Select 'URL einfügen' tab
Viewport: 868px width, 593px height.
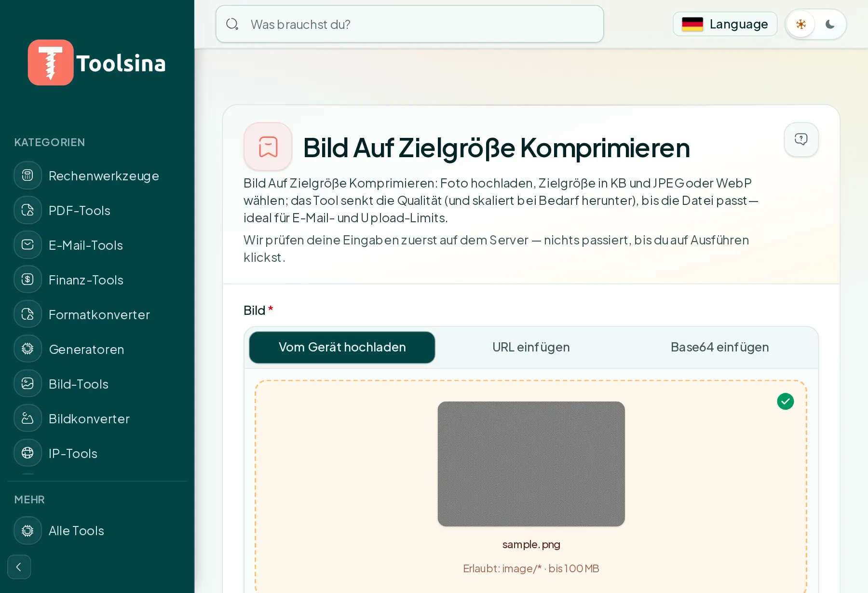coord(531,347)
